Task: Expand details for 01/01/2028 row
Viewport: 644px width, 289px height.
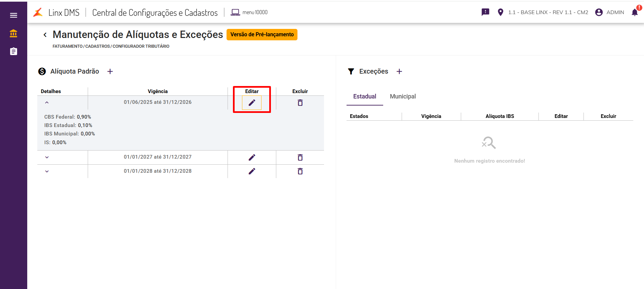Action: coord(47,171)
